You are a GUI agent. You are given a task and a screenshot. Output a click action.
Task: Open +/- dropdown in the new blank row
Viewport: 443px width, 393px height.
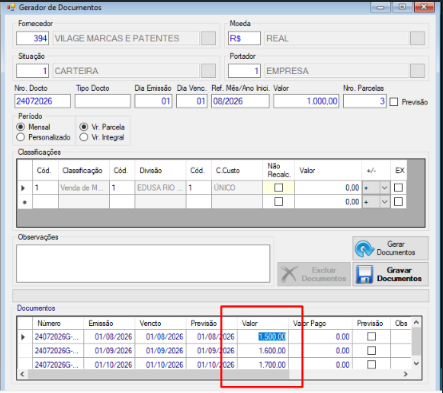tap(384, 202)
